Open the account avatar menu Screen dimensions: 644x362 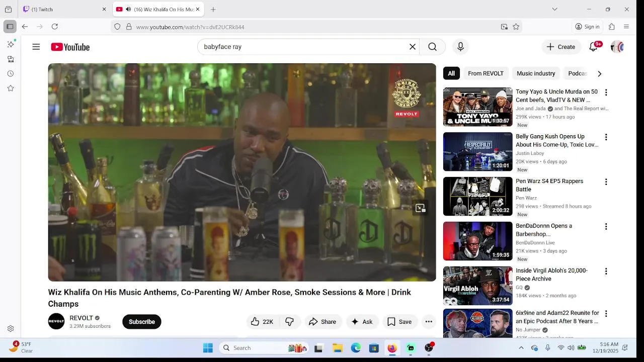pyautogui.click(x=617, y=47)
